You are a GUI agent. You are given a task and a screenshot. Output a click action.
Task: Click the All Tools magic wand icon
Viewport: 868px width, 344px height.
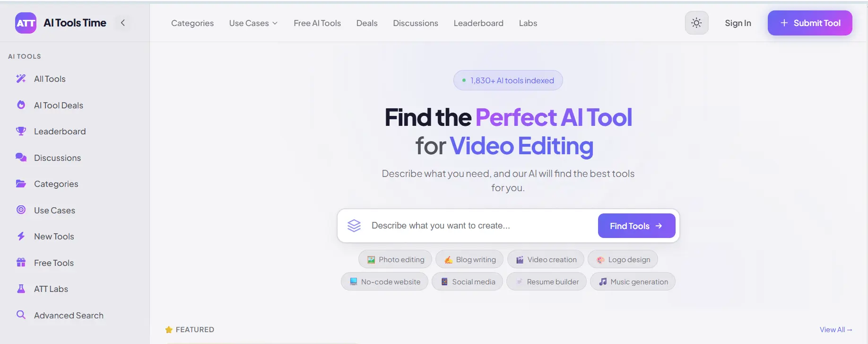click(21, 79)
